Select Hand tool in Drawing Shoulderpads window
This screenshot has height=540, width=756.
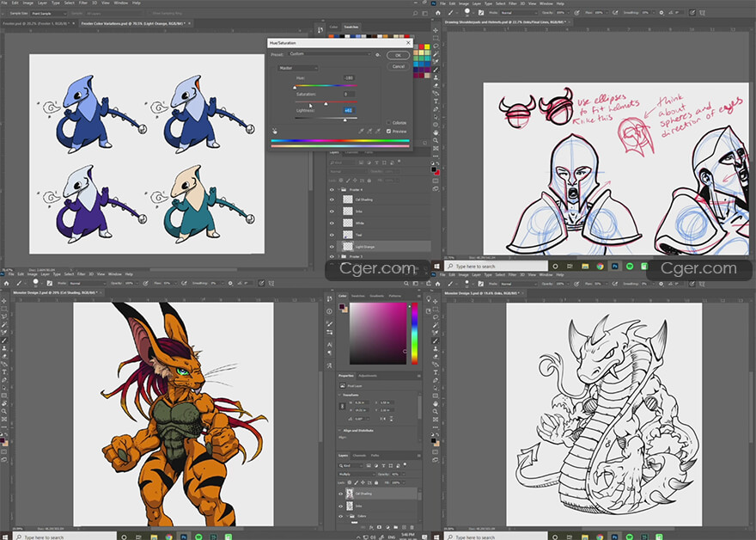click(436, 132)
